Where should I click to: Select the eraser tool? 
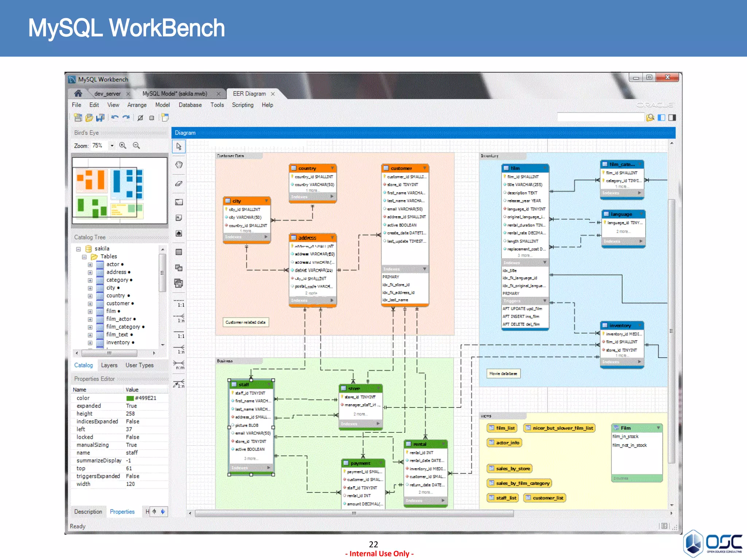click(x=179, y=184)
